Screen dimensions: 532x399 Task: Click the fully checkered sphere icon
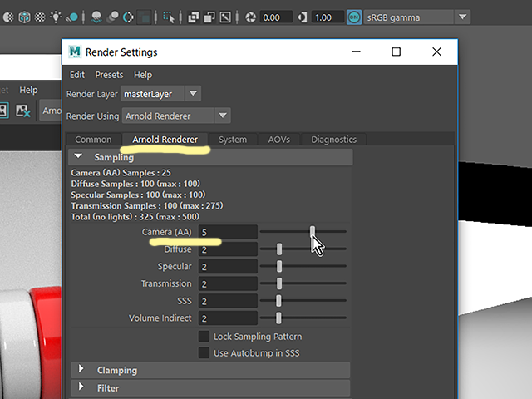[x=40, y=17]
